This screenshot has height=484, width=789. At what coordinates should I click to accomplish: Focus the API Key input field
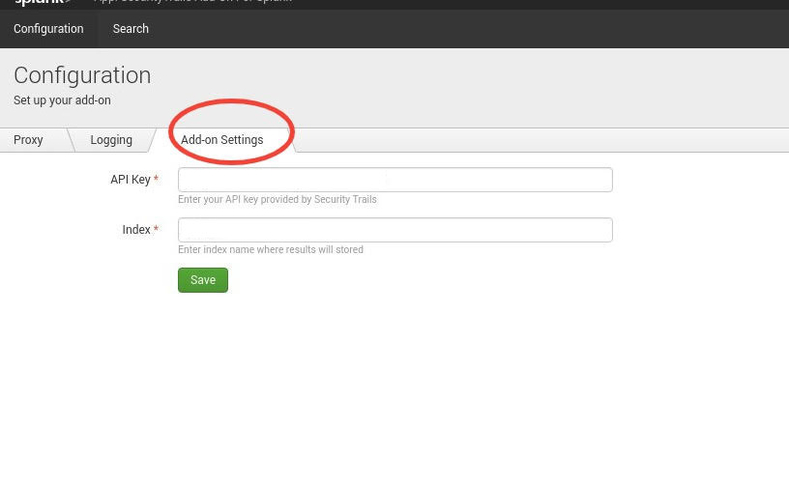point(395,180)
